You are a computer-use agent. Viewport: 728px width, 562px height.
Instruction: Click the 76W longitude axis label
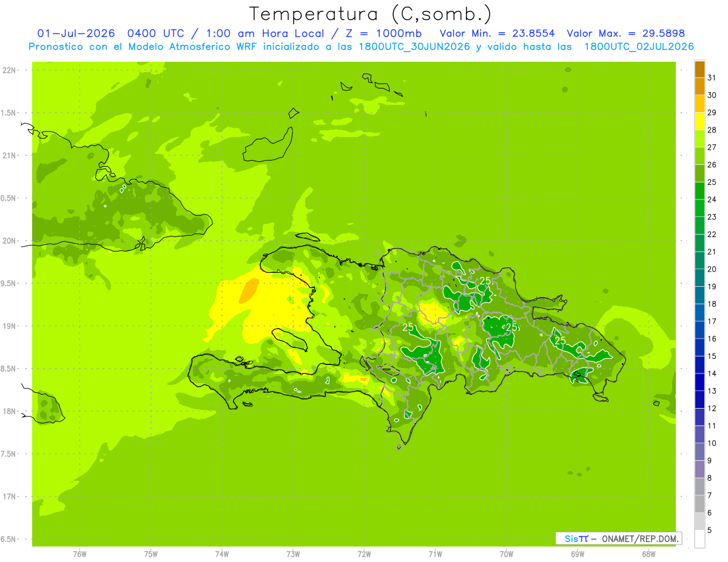pyautogui.click(x=79, y=554)
